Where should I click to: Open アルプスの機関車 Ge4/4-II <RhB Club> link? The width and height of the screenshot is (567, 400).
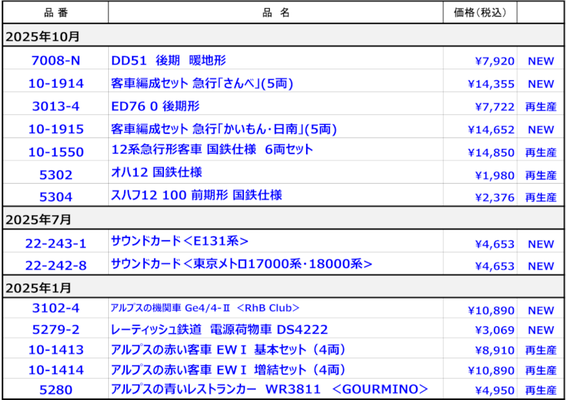point(205,308)
